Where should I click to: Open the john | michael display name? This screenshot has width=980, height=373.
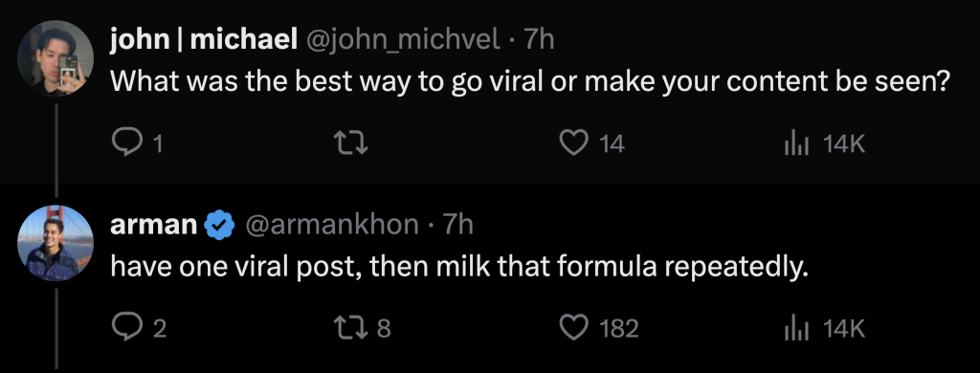coord(203,40)
